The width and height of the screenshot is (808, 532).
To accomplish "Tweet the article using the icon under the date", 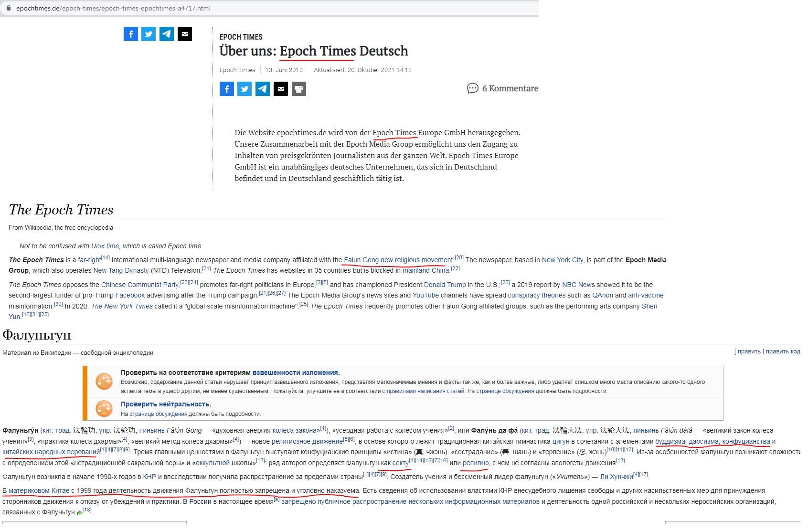I will coord(245,89).
